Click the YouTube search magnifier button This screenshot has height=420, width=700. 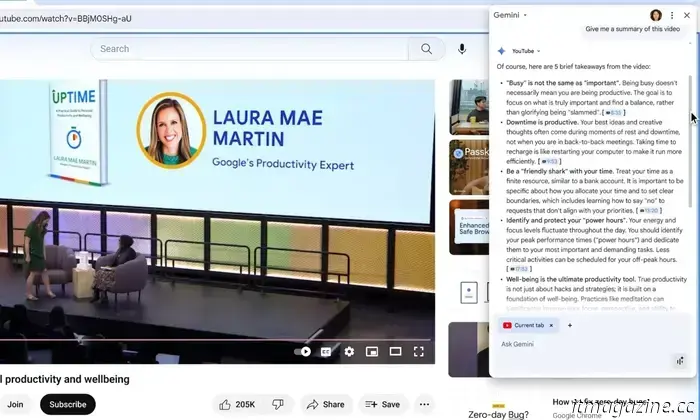[426, 49]
